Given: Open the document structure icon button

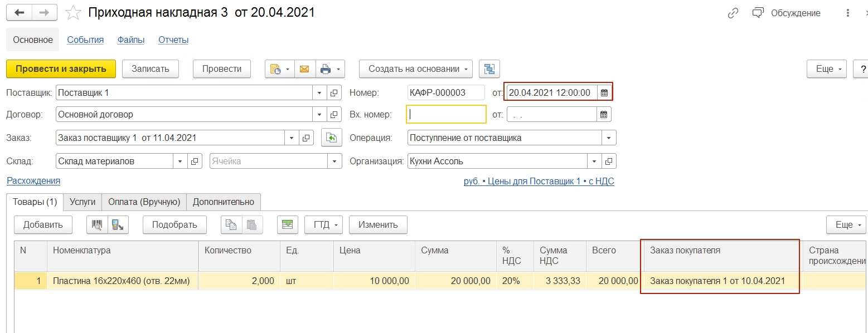Looking at the screenshot, I should tap(489, 69).
